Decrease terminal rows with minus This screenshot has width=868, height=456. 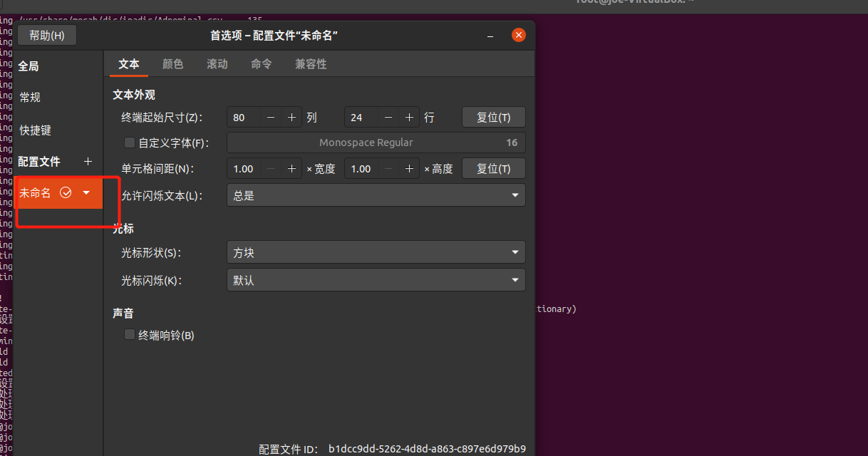[x=388, y=118]
